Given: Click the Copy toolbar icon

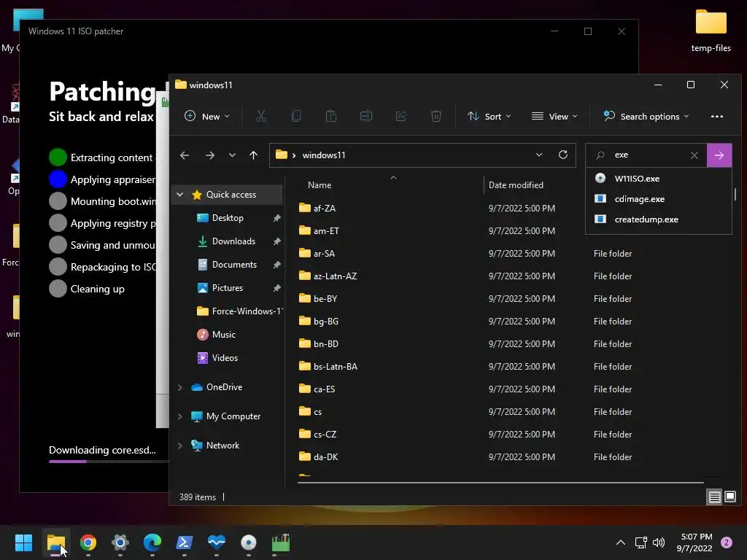Looking at the screenshot, I should coord(296,116).
